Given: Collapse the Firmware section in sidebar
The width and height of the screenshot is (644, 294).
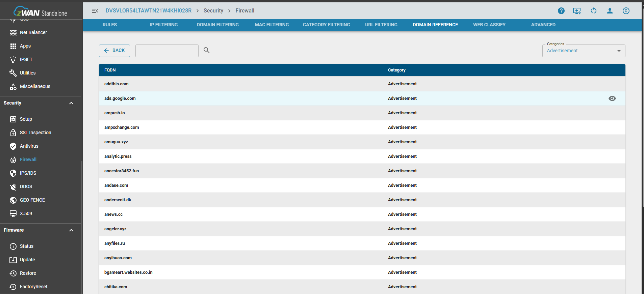Looking at the screenshot, I should [71, 230].
